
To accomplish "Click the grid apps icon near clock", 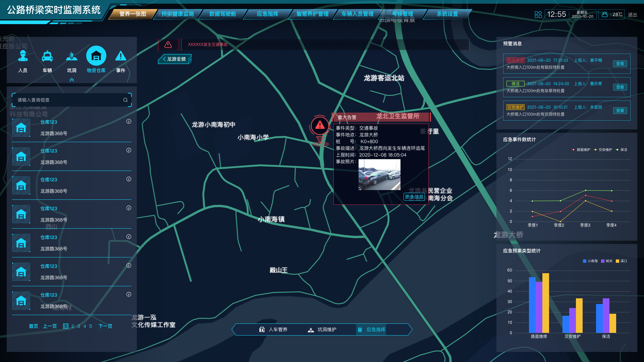I will tap(538, 14).
